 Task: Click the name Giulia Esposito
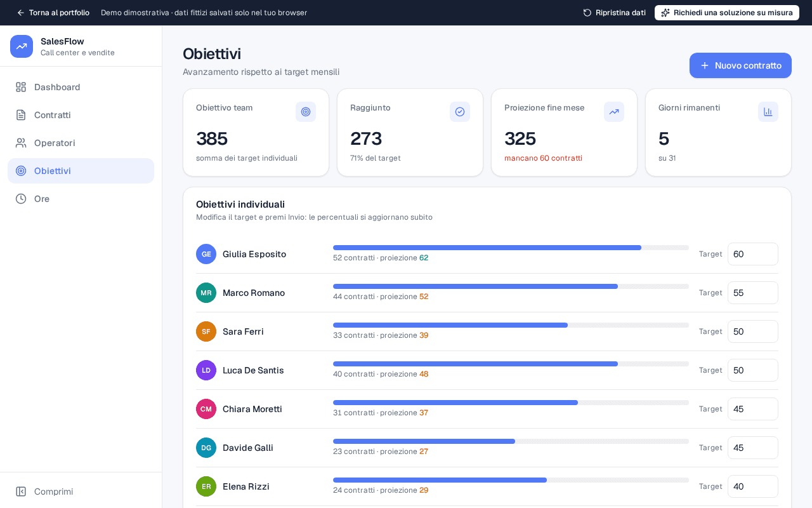click(x=254, y=254)
